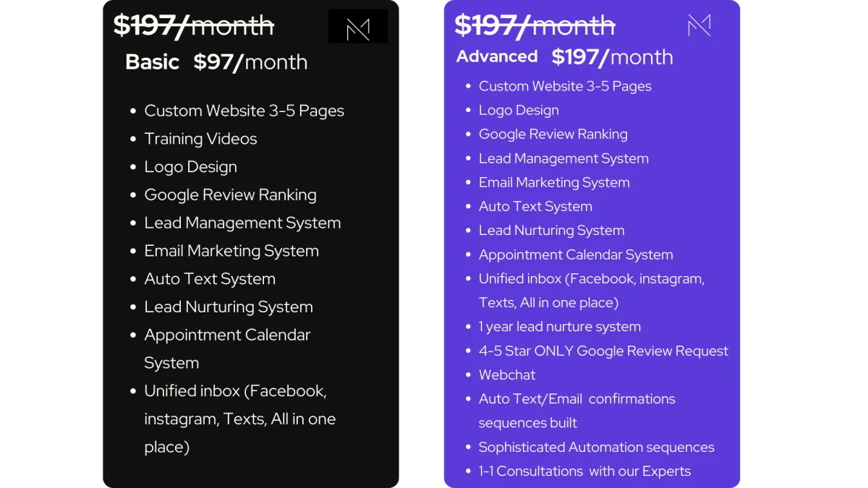Click the $97/month price on Basic
This screenshot has height=488, width=868.
coord(250,62)
